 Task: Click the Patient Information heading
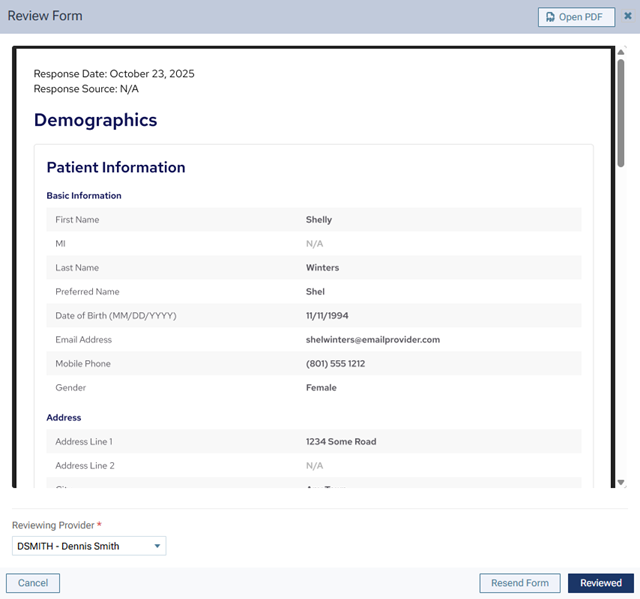[x=116, y=168]
